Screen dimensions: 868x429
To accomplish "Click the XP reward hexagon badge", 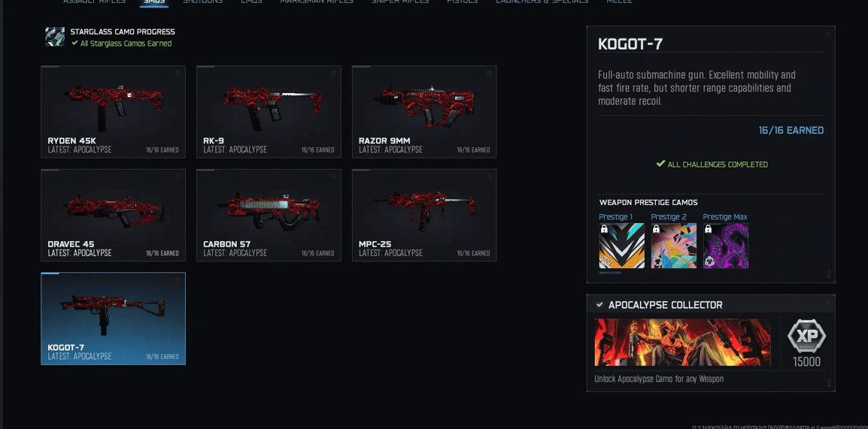I will coord(806,336).
